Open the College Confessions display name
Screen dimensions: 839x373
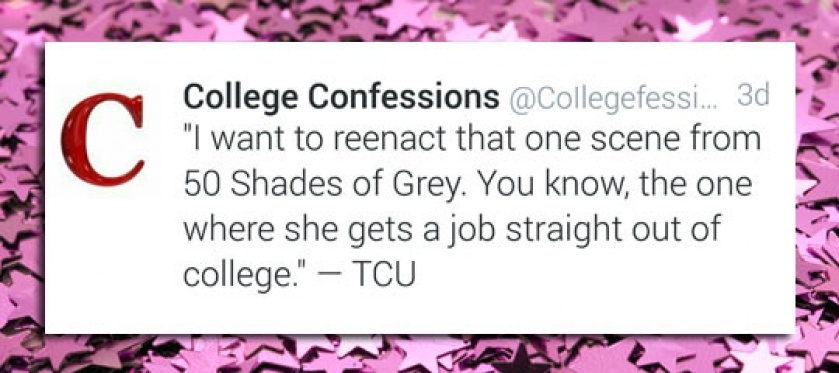tap(341, 98)
